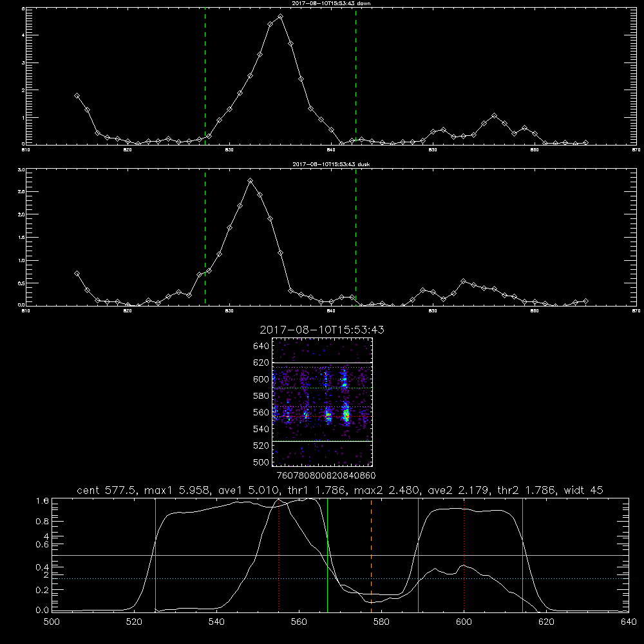
Task: Click the x-axis number row under spectral image
Action: pyautogui.click(x=326, y=475)
